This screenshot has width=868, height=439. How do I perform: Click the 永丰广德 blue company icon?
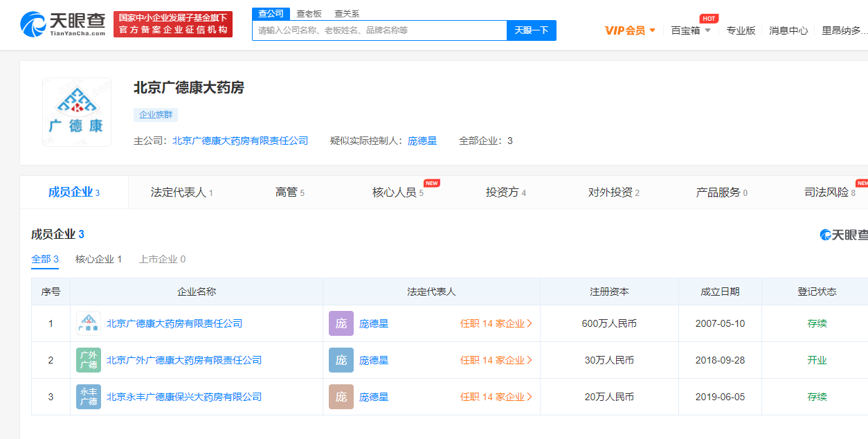[x=89, y=397]
